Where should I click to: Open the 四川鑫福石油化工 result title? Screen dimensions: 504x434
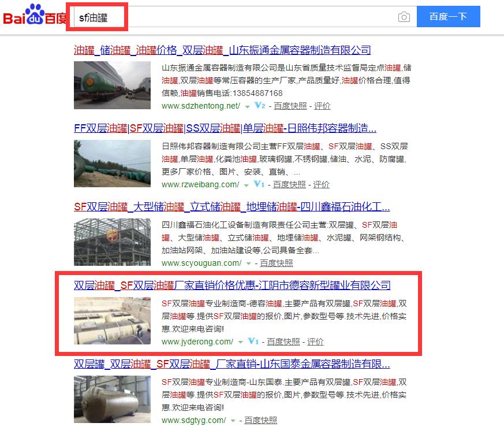(232, 207)
